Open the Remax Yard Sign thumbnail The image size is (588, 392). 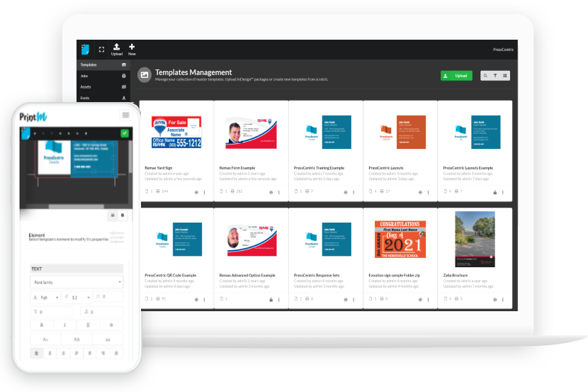(176, 132)
